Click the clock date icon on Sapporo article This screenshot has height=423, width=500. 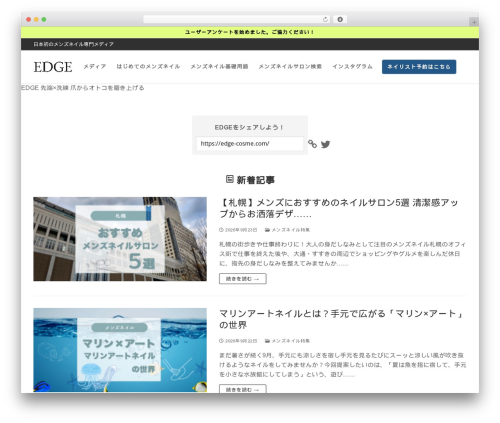tap(221, 230)
